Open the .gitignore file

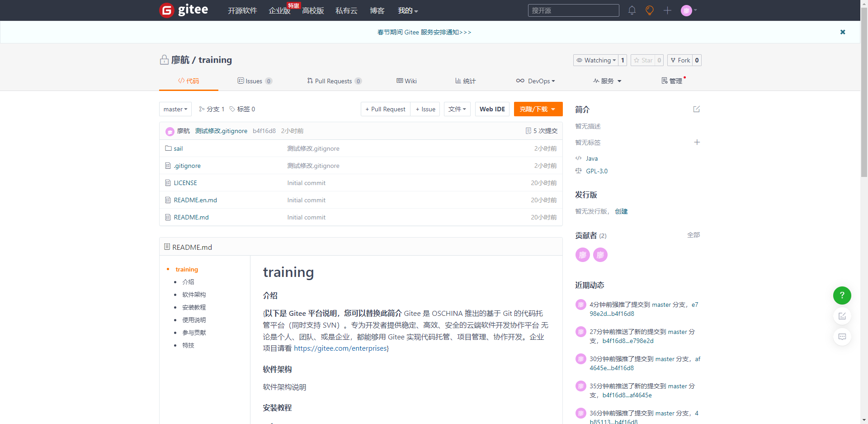187,166
